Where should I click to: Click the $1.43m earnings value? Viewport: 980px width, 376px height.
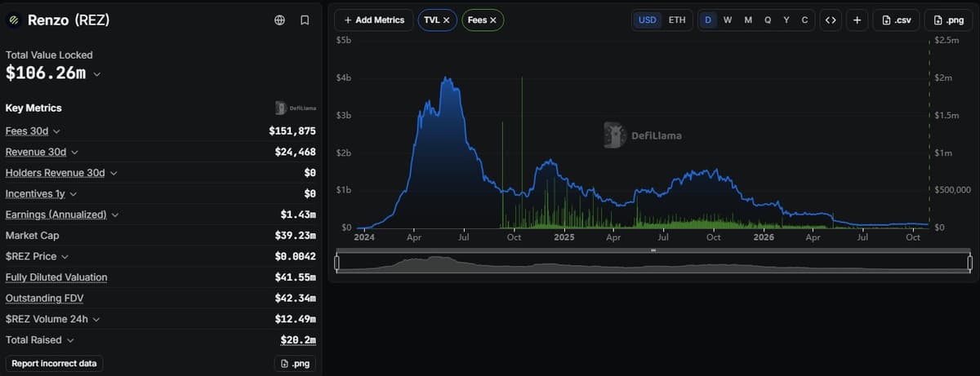tap(298, 215)
